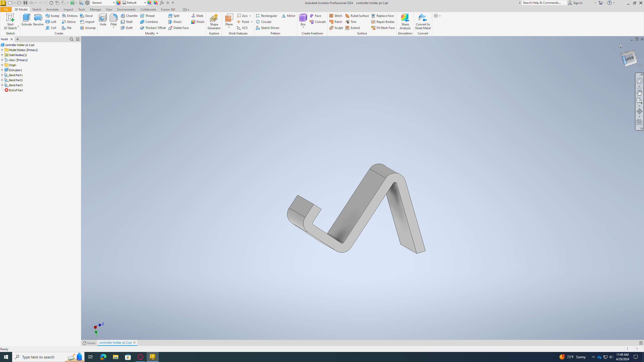Activate the Coil tool
The image size is (644, 362).
(51, 28)
